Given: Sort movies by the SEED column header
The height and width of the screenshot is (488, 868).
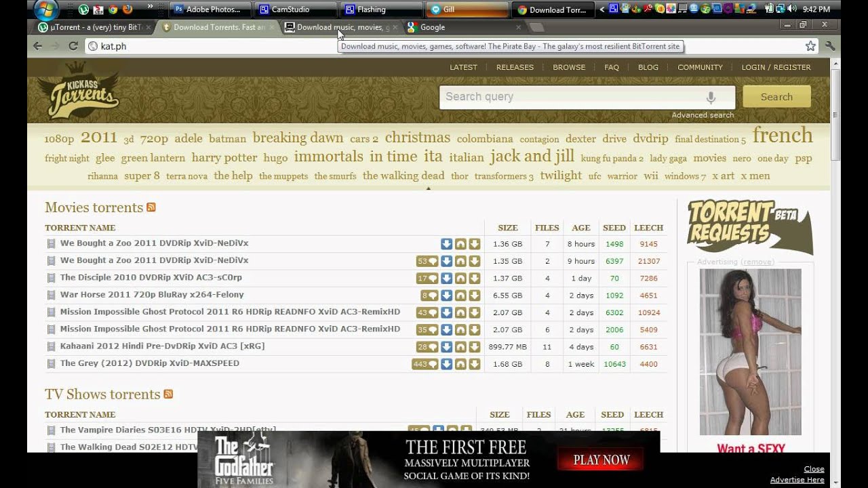Looking at the screenshot, I should (x=614, y=228).
